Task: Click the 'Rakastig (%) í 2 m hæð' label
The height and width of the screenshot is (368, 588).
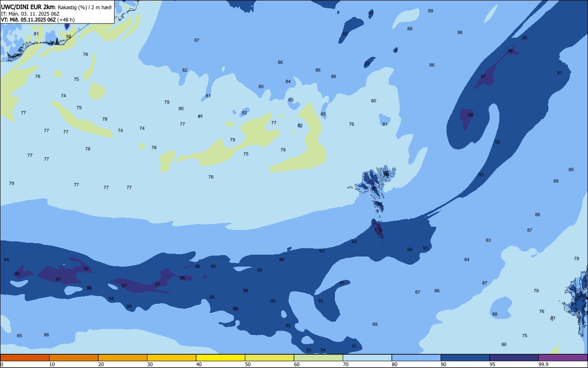Action: click(85, 7)
